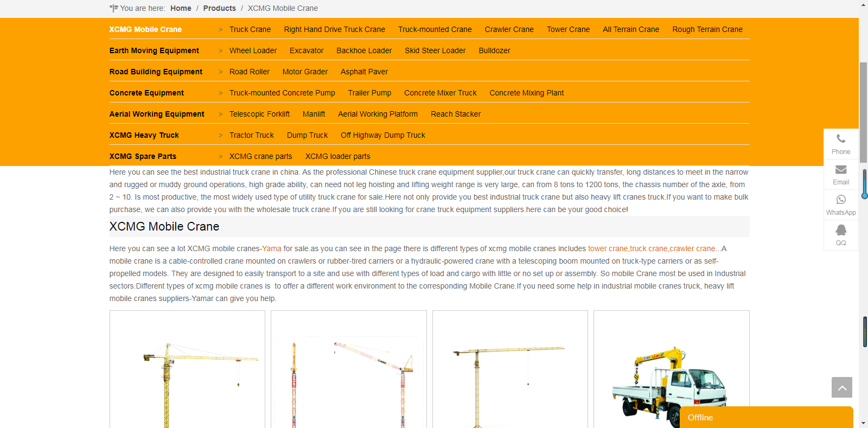This screenshot has height=428, width=868.
Task: Select Truck-mounted Crane subcategory
Action: coord(435,29)
